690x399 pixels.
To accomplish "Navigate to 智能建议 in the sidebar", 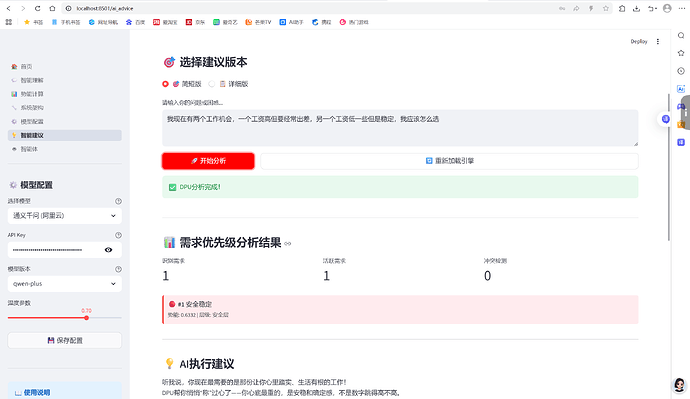I will (x=65, y=135).
